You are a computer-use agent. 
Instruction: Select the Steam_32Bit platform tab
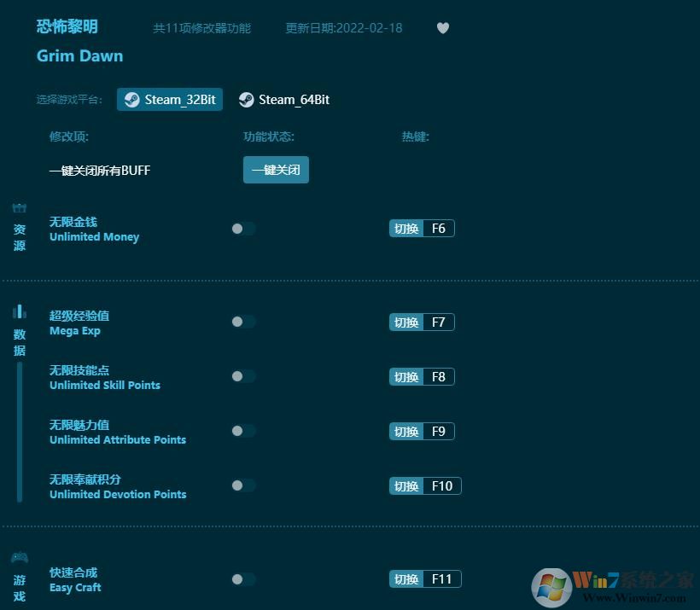pyautogui.click(x=169, y=99)
